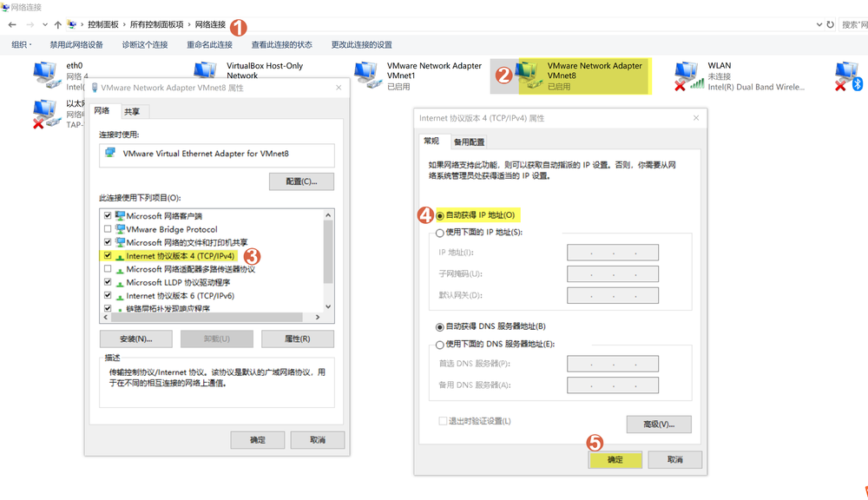Select VMware Network Adapter VMnet8 icon
868x500 pixels.
528,76
